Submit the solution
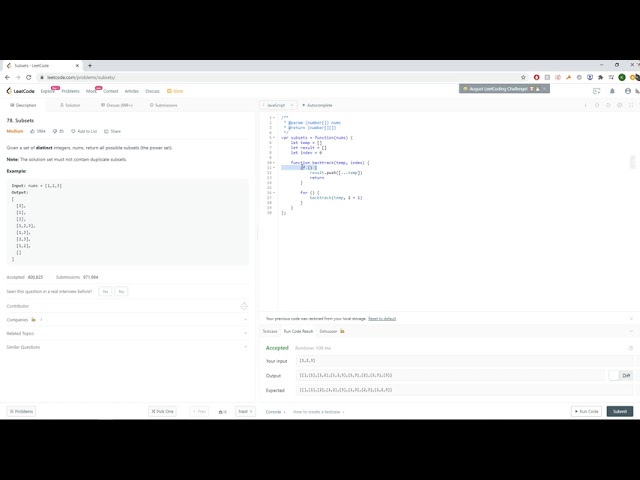This screenshot has height=480, width=640. click(x=620, y=411)
